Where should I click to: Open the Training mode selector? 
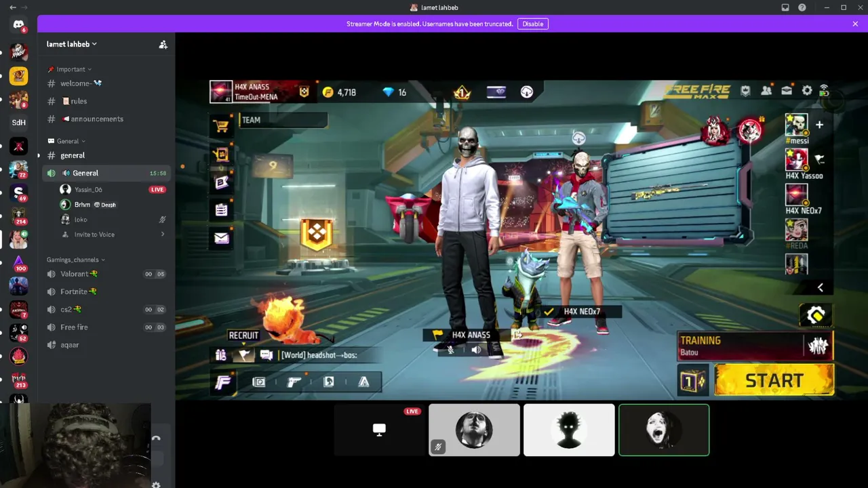(755, 346)
